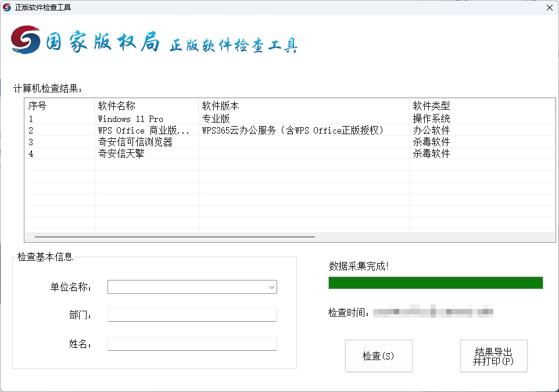Image resolution: width=559 pixels, height=392 pixels.
Task: Close the 正版软件检查工具 window
Action: pos(549,8)
